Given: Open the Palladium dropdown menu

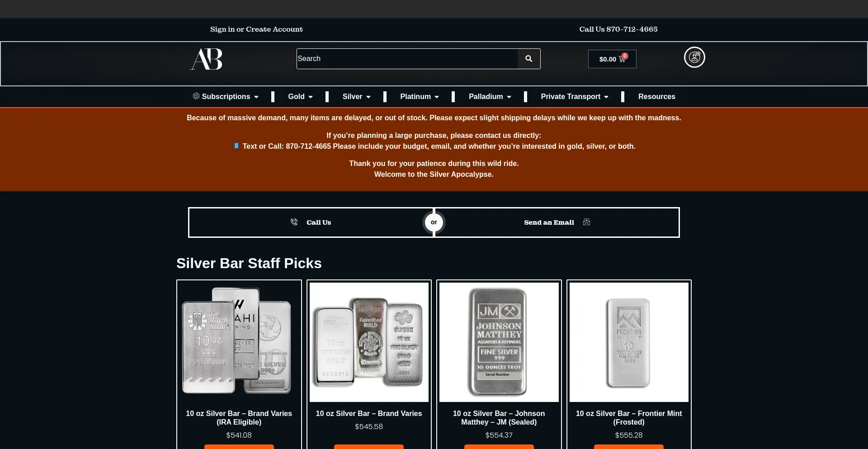Looking at the screenshot, I should click(x=490, y=96).
